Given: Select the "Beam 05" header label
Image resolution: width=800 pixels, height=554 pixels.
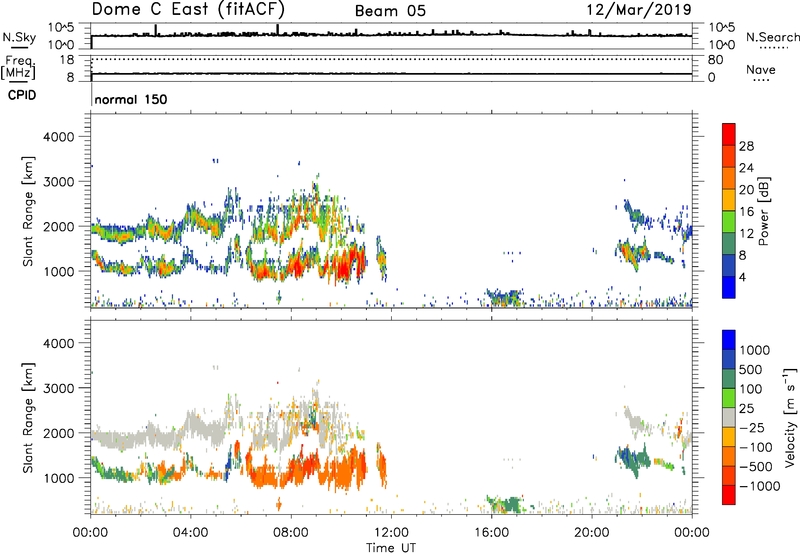Looking at the screenshot, I should click(390, 11).
